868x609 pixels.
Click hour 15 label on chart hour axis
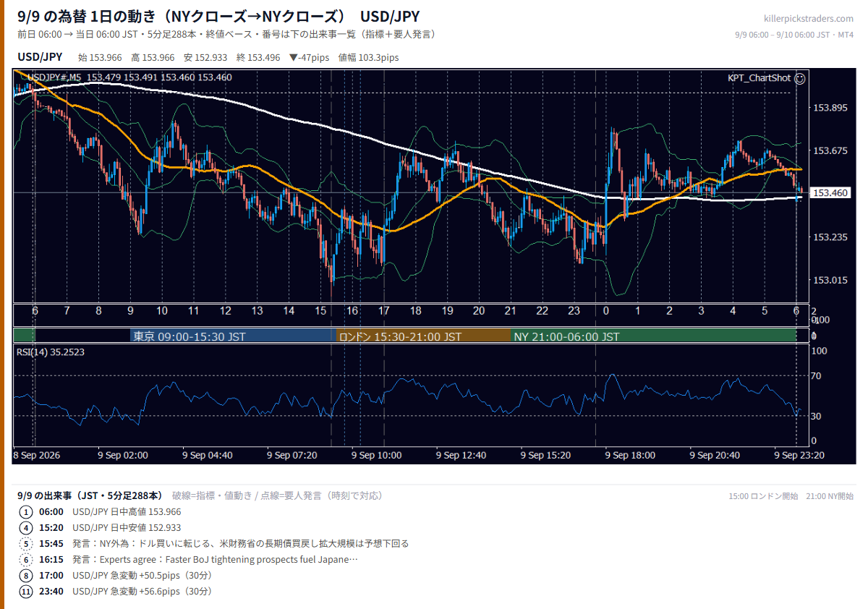tap(320, 311)
